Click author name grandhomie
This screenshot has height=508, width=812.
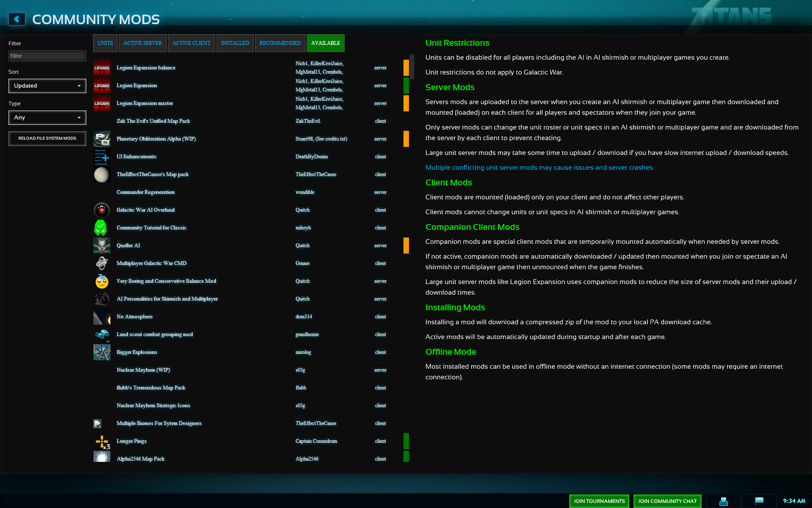[x=307, y=334]
